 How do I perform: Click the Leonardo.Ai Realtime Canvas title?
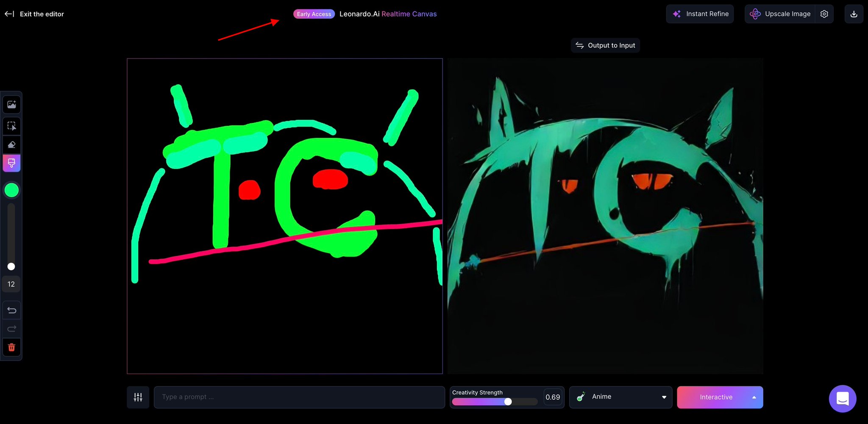(x=388, y=14)
